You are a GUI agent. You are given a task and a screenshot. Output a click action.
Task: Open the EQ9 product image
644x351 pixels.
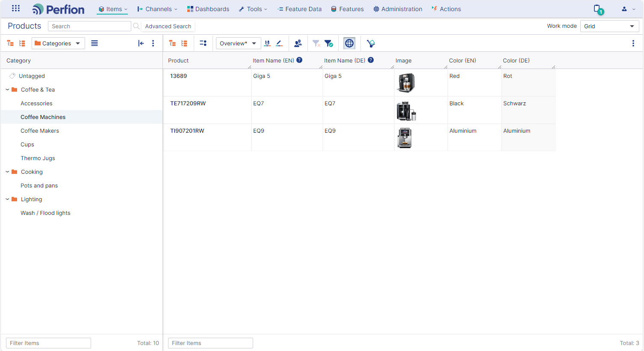click(x=405, y=138)
